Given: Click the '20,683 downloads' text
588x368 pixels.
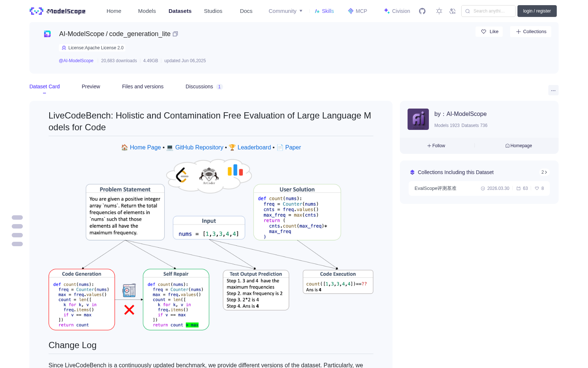Looking at the screenshot, I should pyautogui.click(x=119, y=61).
